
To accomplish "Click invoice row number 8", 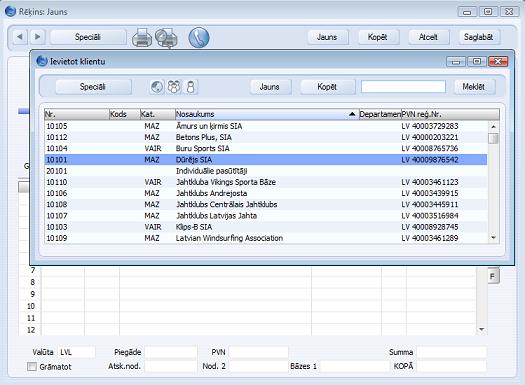I will pyautogui.click(x=32, y=282).
